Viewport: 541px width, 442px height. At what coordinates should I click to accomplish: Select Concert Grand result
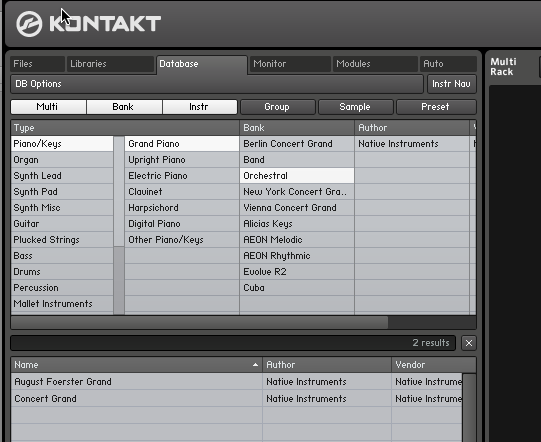[x=236, y=399]
